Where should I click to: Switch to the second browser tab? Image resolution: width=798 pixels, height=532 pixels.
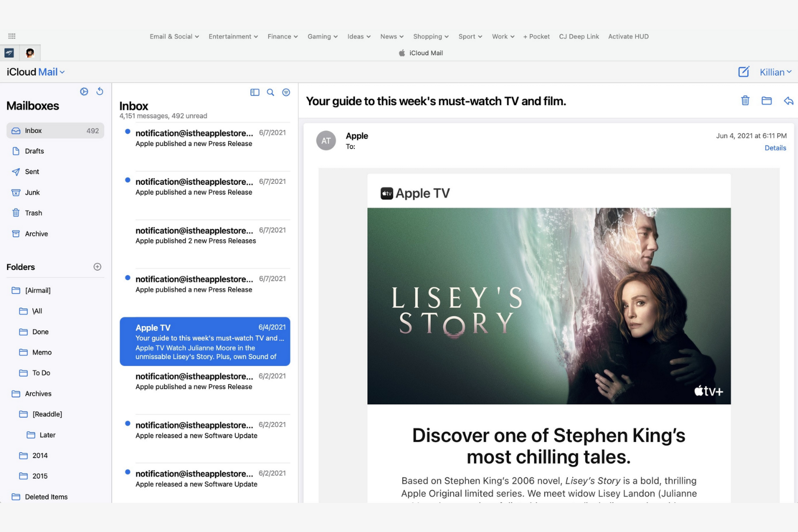coord(30,52)
